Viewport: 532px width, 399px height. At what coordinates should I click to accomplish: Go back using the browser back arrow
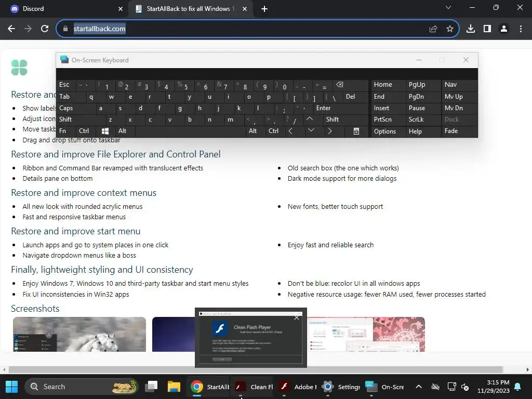click(x=11, y=29)
